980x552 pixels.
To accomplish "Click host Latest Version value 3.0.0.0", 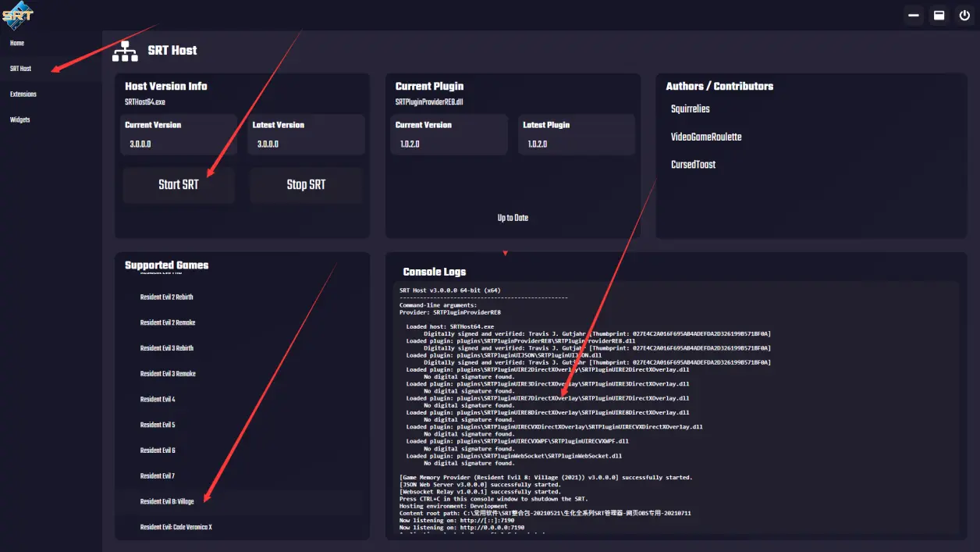I will 268,144.
